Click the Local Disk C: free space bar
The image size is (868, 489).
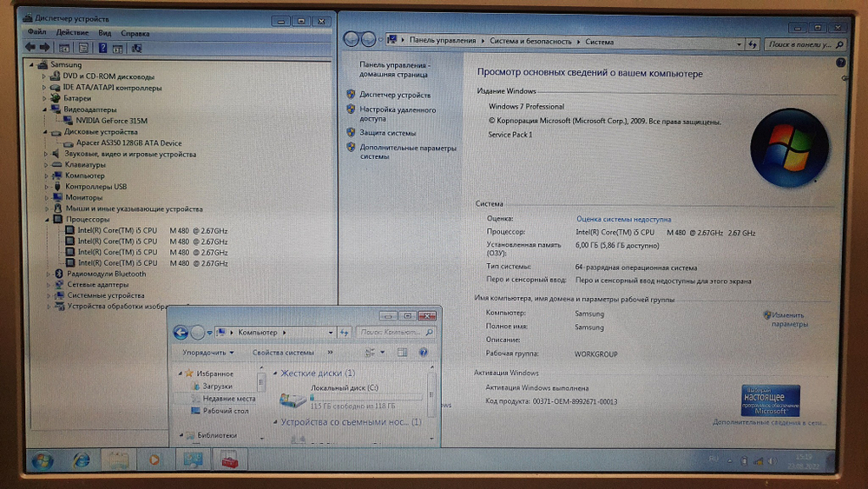coord(365,397)
